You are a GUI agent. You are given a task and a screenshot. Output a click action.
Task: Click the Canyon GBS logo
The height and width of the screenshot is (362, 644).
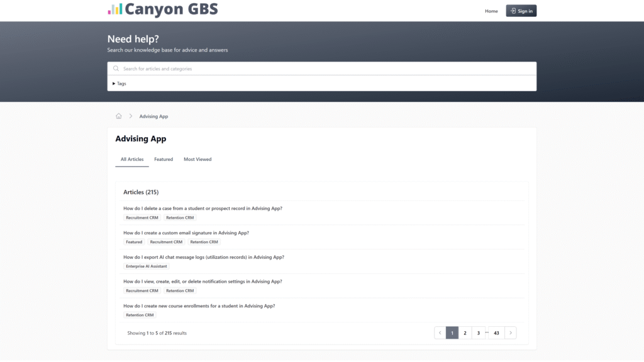pyautogui.click(x=163, y=10)
